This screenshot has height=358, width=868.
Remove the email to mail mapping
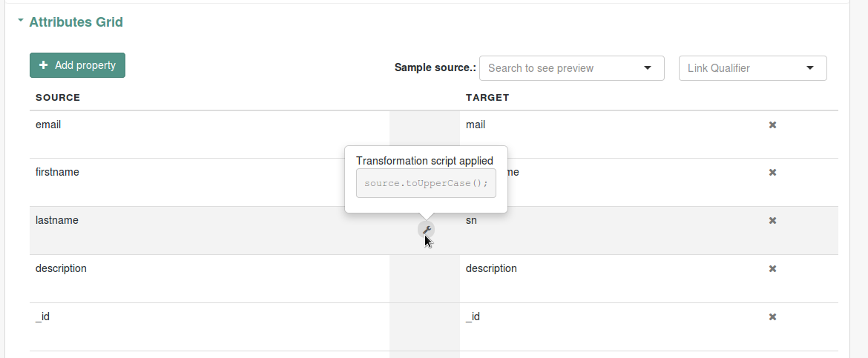point(772,125)
